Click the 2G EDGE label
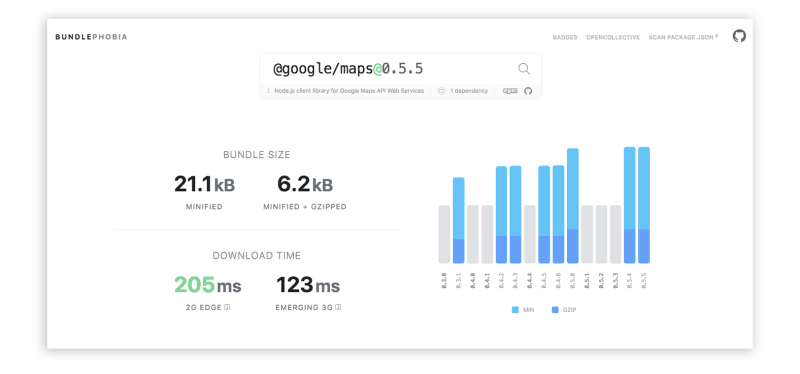Screen dimensions: 800x374 pyautogui.click(x=204, y=308)
